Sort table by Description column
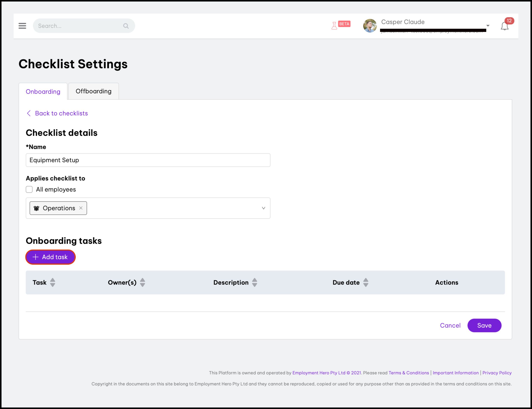 tap(255, 283)
